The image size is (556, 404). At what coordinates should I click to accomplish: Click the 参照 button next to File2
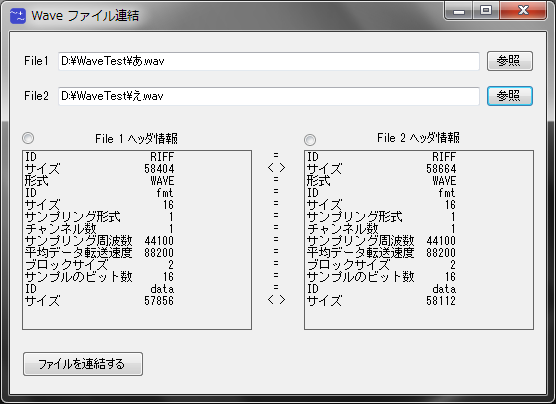click(x=510, y=96)
